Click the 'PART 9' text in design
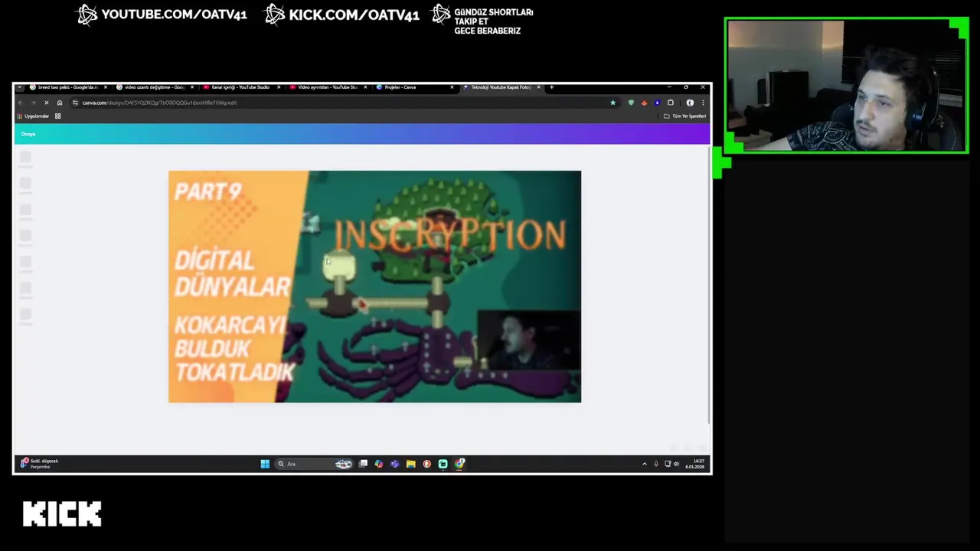 (x=208, y=191)
